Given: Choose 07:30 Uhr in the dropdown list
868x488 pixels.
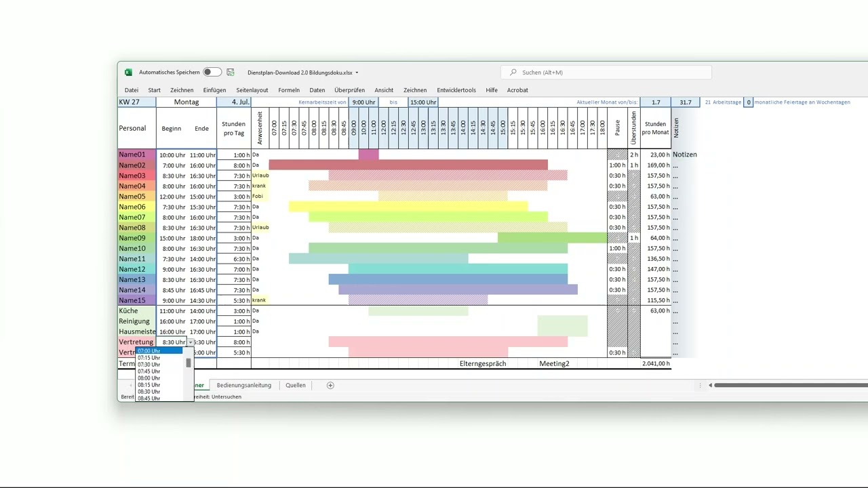Looking at the screenshot, I should coord(159,365).
